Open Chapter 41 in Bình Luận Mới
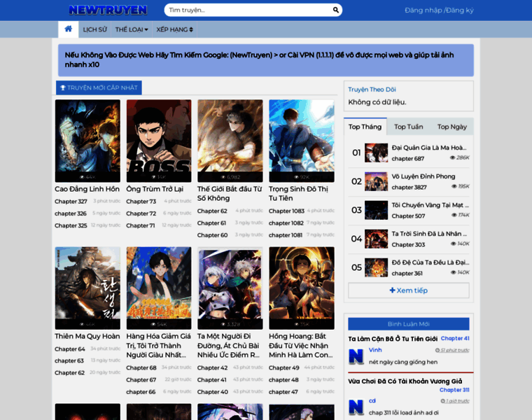Viewport: 532px width, 420px height. [455, 338]
